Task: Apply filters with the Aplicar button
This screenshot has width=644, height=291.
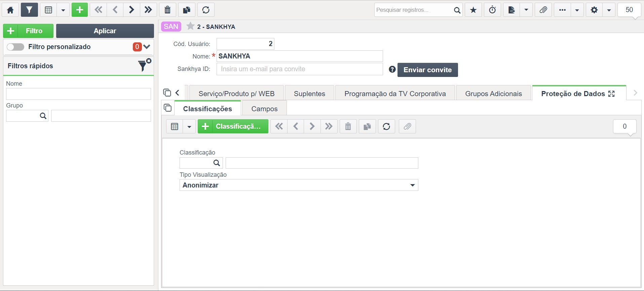Action: 105,31
